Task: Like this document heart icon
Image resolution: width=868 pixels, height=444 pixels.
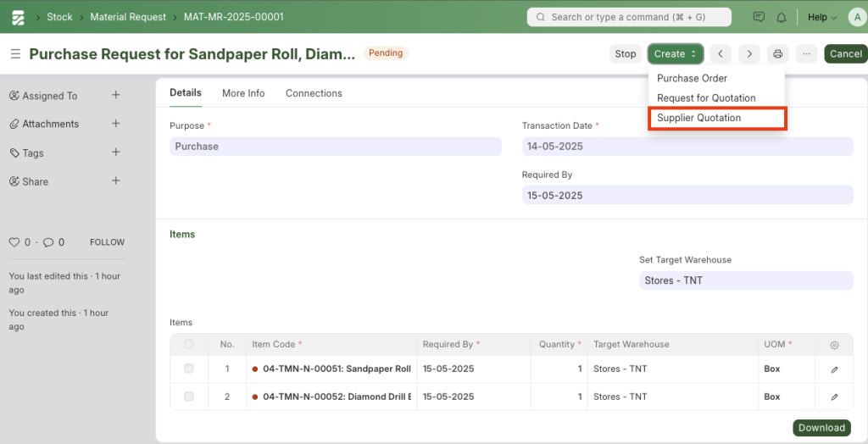Action: point(14,242)
